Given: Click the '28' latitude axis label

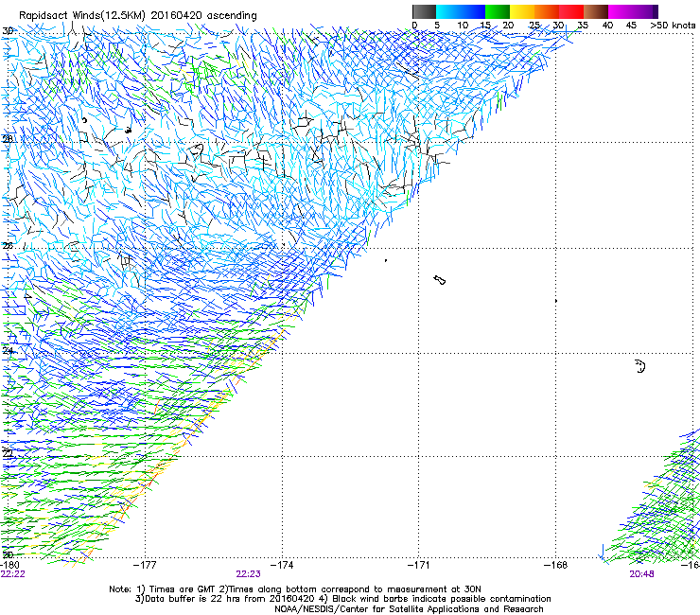Looking at the screenshot, I should [x=8, y=139].
